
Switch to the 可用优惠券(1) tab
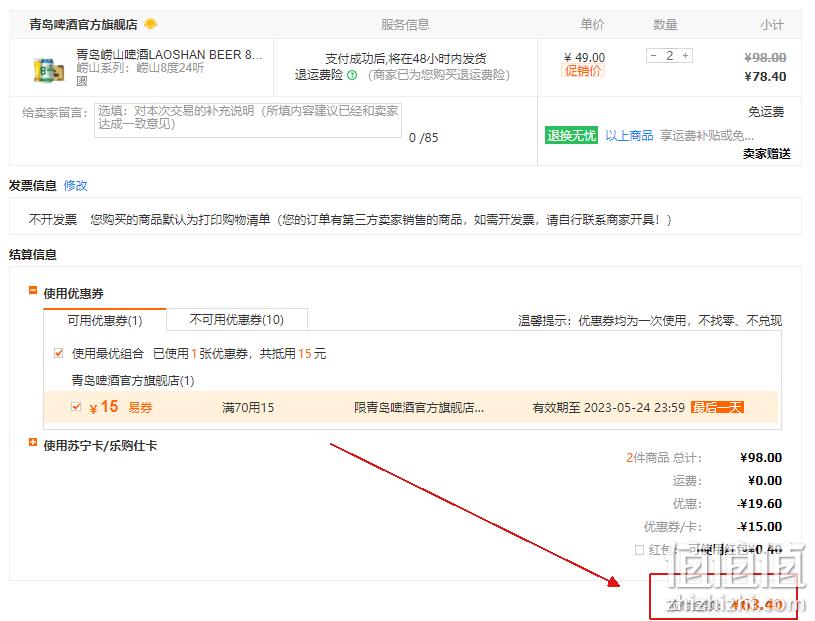(105, 320)
